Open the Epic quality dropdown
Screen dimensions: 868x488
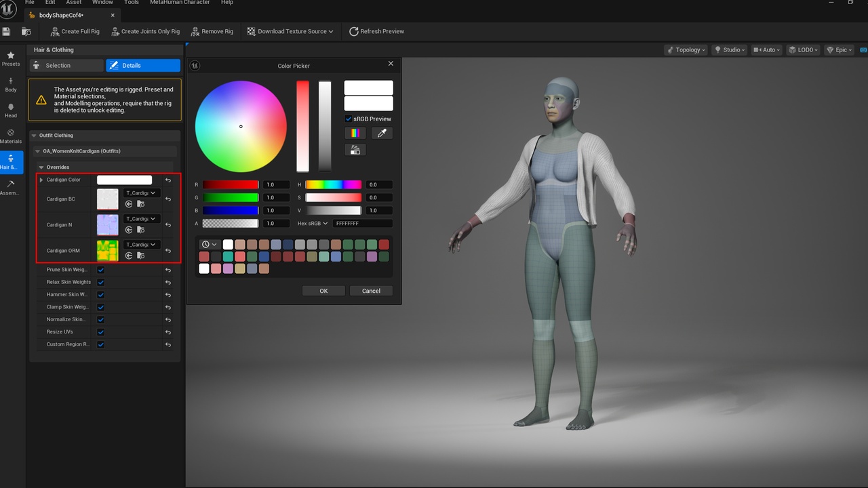tap(839, 49)
